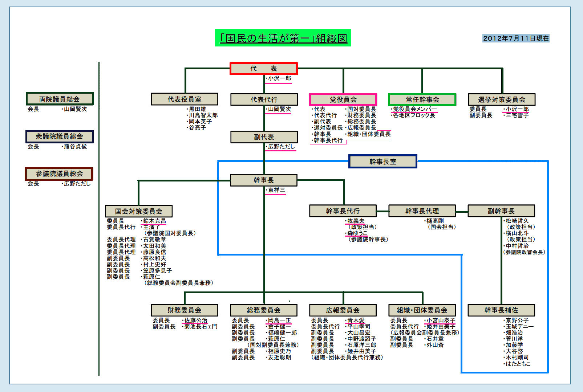
Task: Click the name 村上史好
Action: click(154, 264)
